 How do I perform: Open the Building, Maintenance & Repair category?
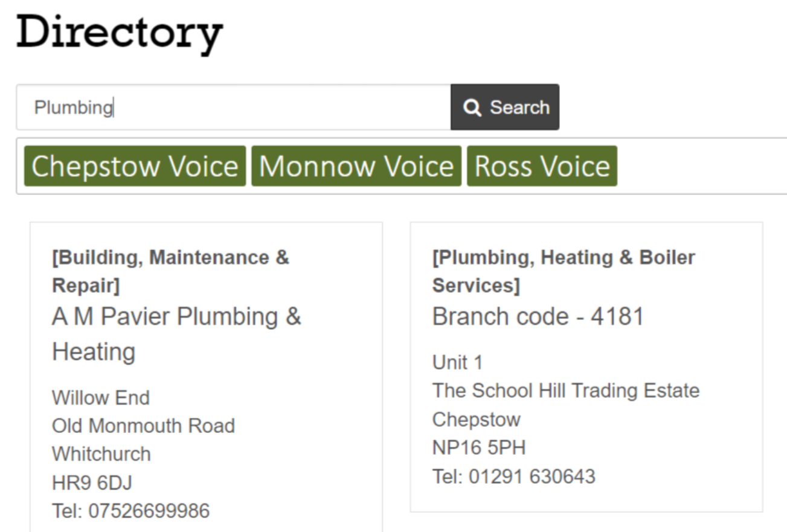point(171,272)
